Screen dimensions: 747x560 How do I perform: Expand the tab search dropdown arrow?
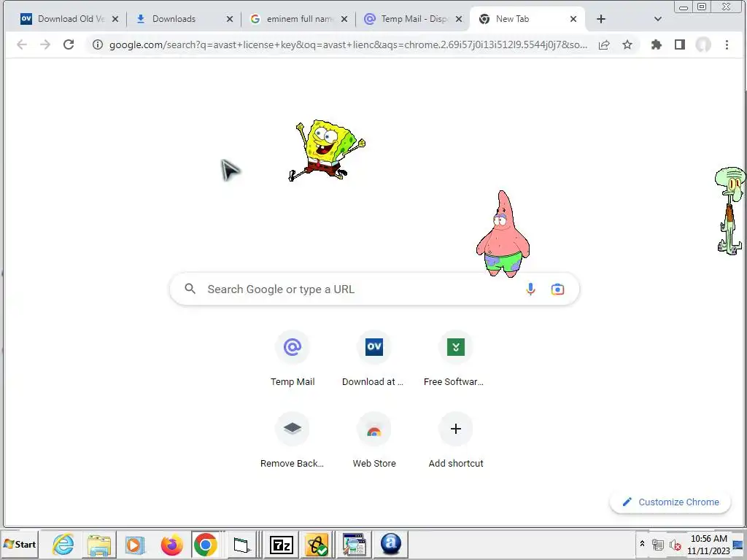(658, 19)
